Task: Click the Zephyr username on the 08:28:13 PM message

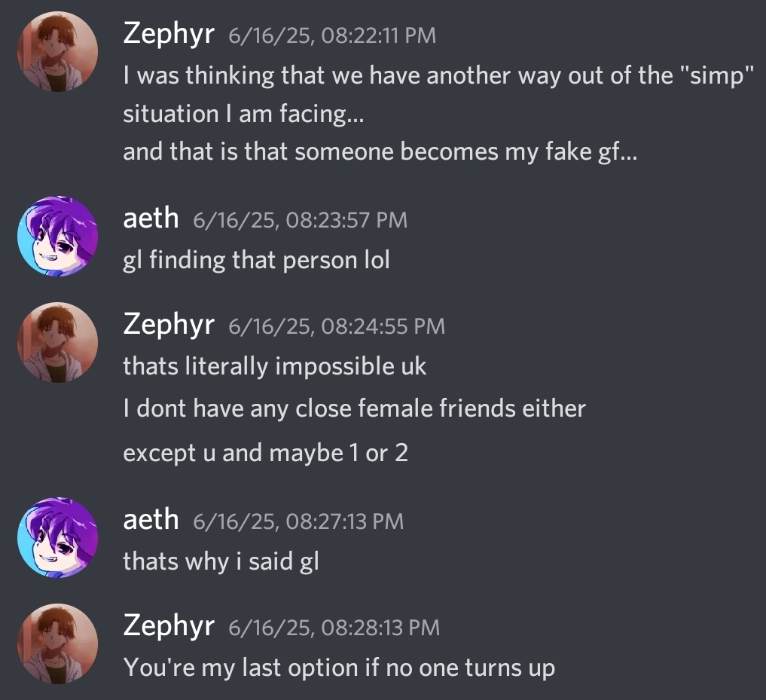Action: tap(169, 626)
